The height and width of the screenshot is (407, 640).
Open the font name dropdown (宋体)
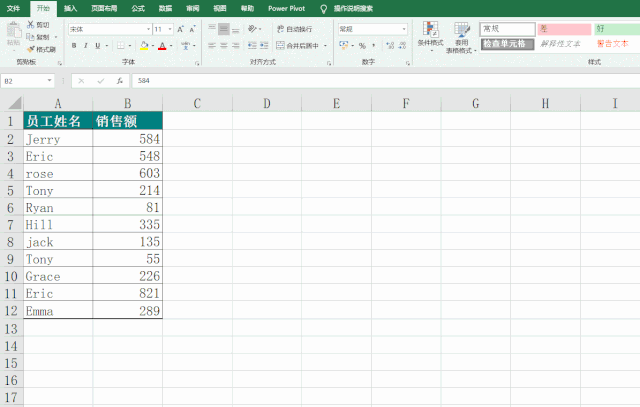pyautogui.click(x=108, y=29)
